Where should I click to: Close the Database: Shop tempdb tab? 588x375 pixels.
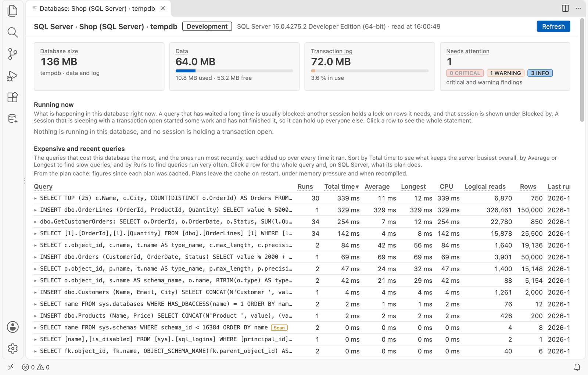click(x=163, y=8)
